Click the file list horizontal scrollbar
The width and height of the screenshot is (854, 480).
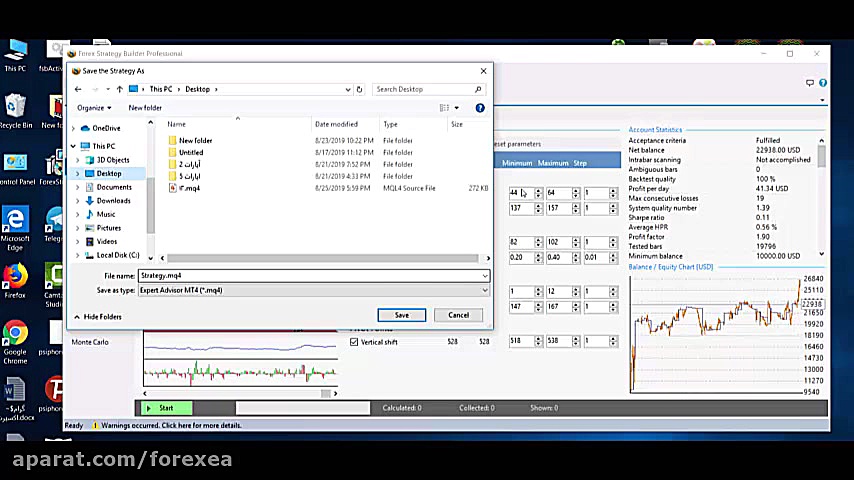click(322, 258)
